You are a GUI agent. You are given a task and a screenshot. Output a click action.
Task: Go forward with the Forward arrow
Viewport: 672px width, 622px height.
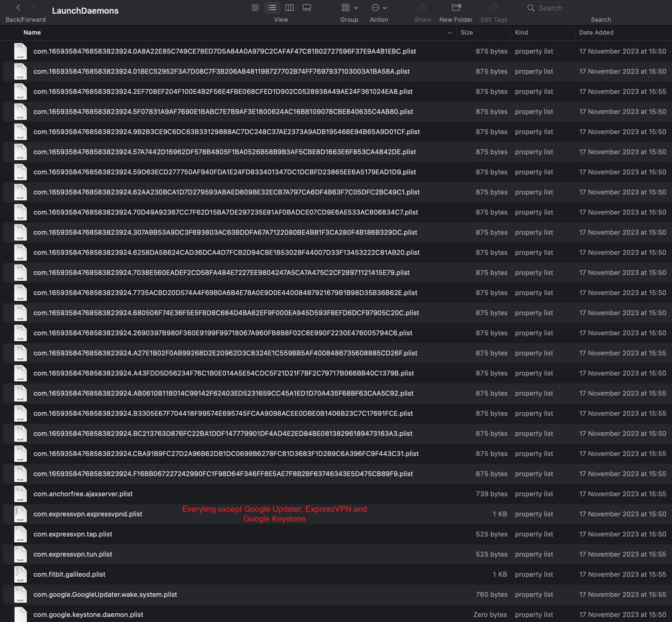(33, 8)
